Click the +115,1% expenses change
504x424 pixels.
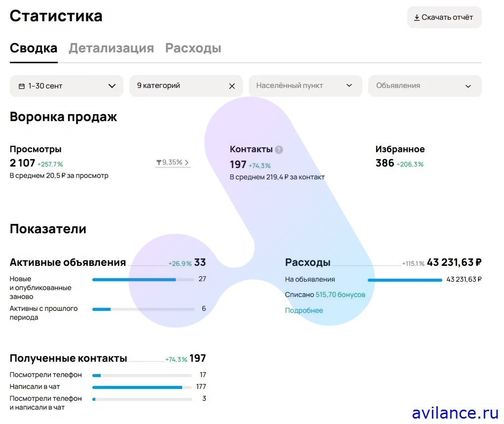coord(413,264)
